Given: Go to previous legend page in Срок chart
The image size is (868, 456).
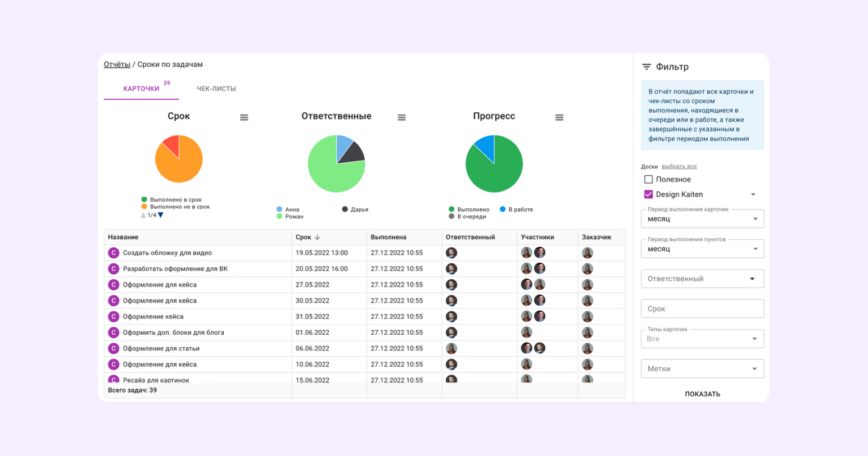Looking at the screenshot, I should 143,215.
